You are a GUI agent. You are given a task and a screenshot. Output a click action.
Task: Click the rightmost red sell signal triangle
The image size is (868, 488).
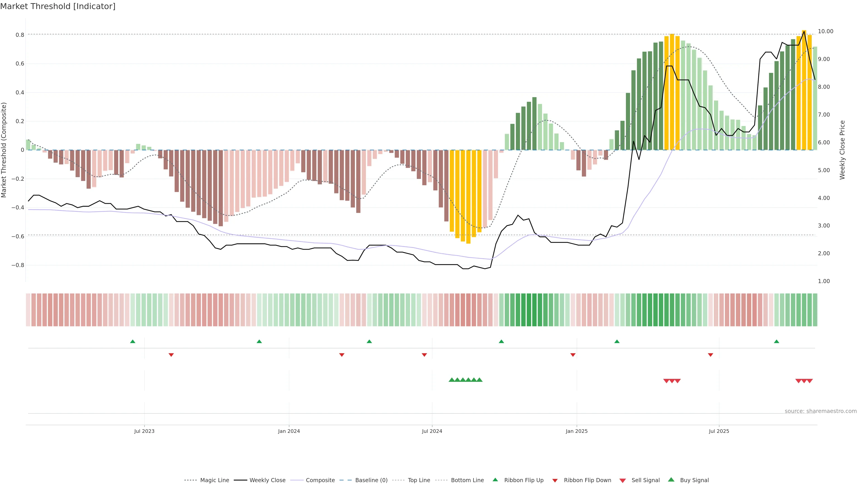click(810, 381)
